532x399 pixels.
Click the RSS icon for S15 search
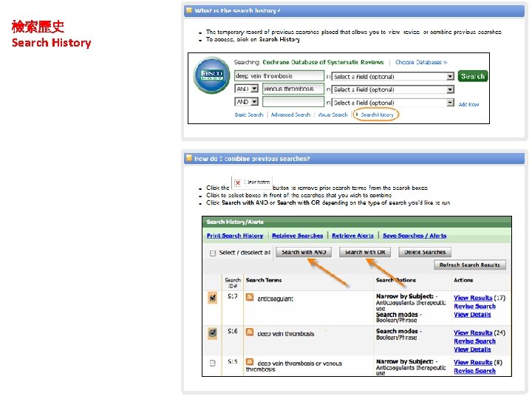(250, 361)
